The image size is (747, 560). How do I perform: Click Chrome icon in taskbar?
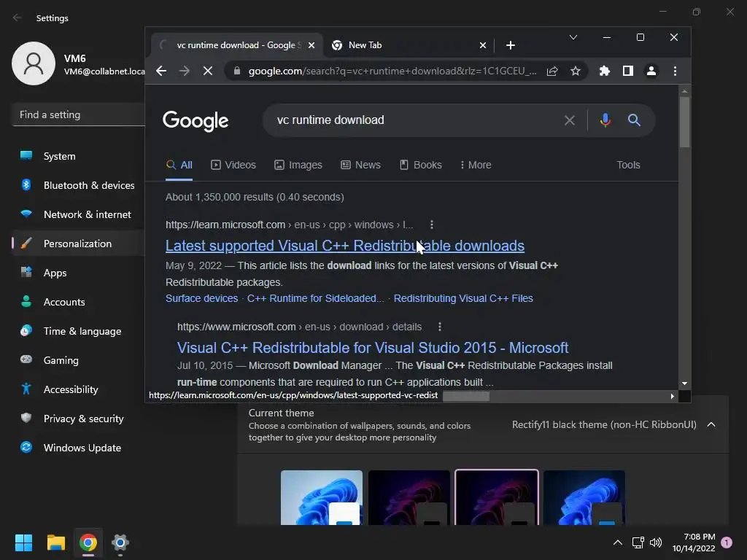click(88, 542)
